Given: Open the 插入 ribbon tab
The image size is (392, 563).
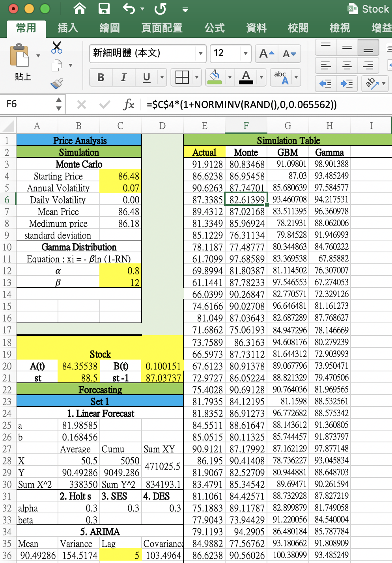Looking at the screenshot, I should click(68, 28).
